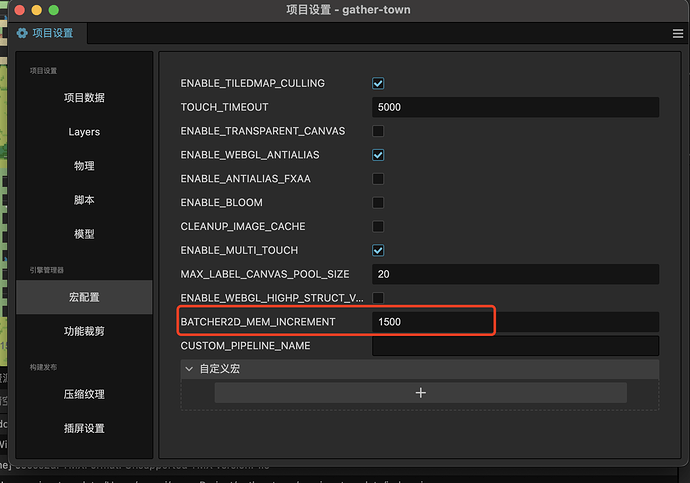Collapse the 自定义宏 section chevron
Viewport: 690px width, 483px height.
(x=189, y=369)
